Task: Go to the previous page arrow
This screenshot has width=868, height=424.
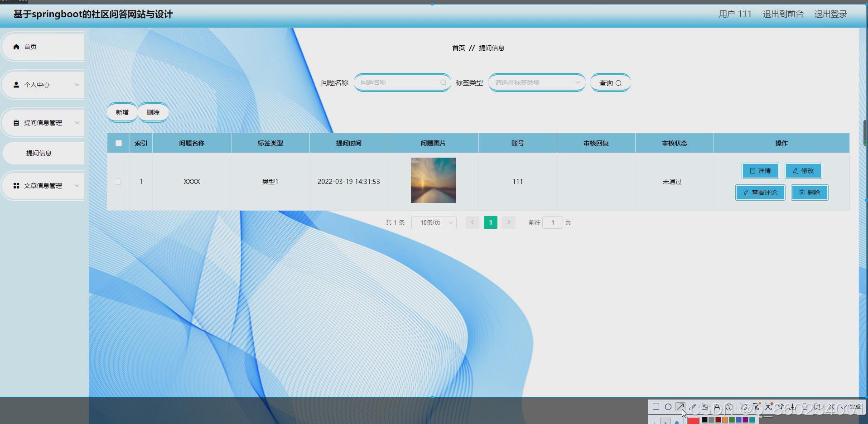Action: click(472, 222)
